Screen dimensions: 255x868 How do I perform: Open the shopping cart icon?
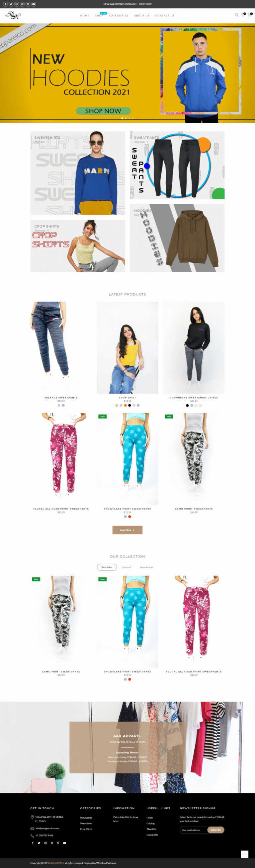click(x=249, y=15)
